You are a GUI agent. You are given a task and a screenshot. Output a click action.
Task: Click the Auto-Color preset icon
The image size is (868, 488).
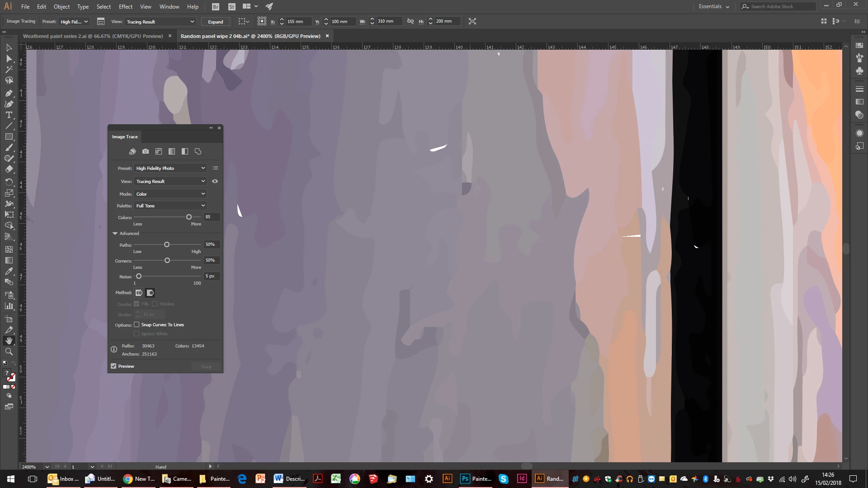[132, 151]
